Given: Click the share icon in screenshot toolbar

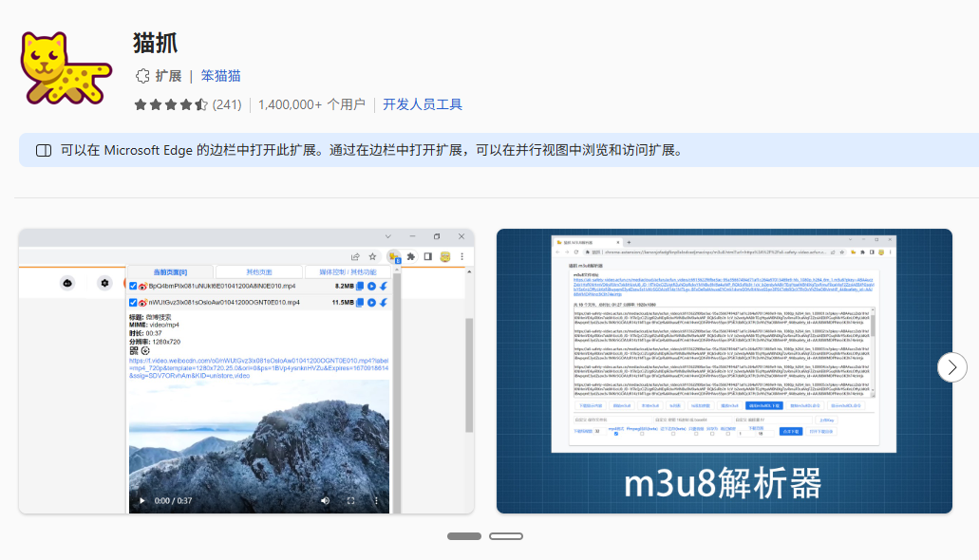Looking at the screenshot, I should (355, 256).
